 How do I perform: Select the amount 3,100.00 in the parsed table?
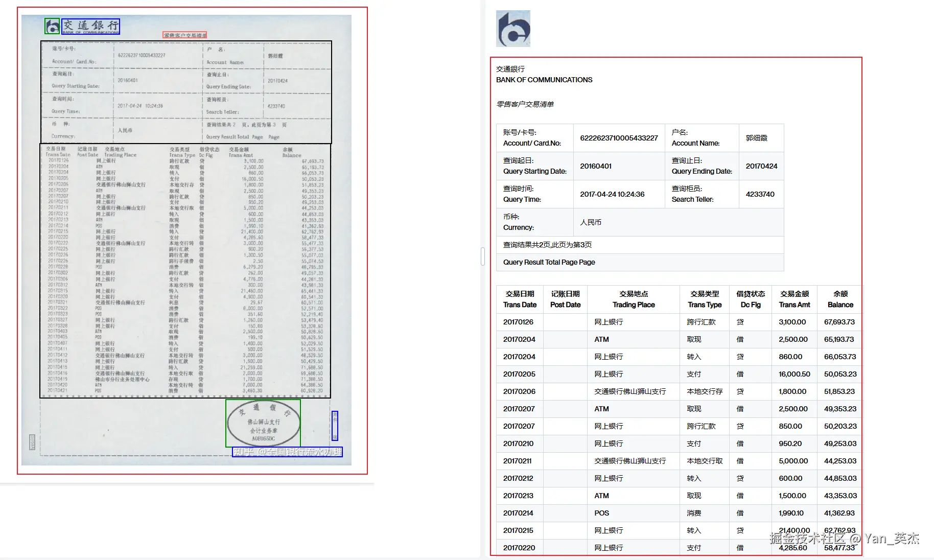tap(792, 322)
